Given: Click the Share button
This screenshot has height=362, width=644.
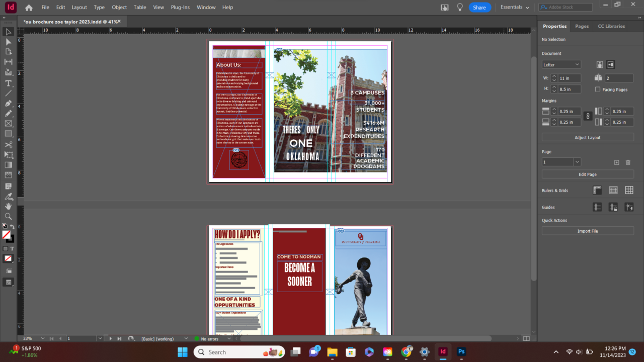Looking at the screenshot, I should click(479, 8).
